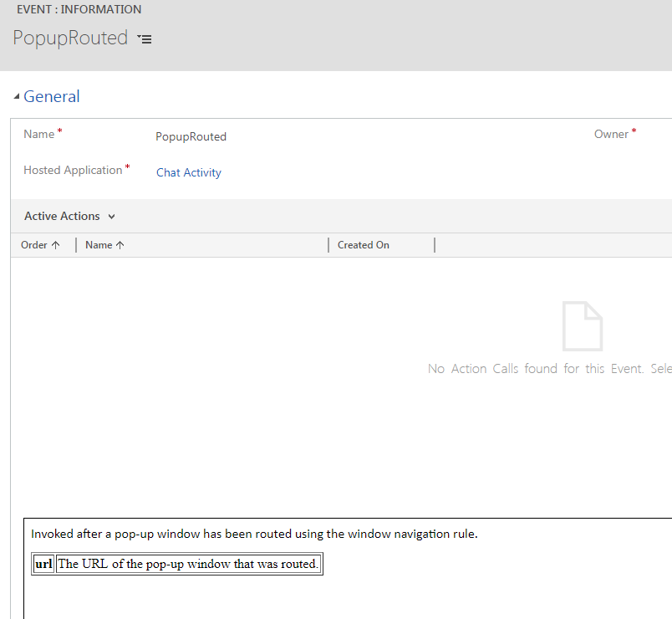This screenshot has height=619, width=672.
Task: Click the Hosted Application label
Action: coord(73,171)
